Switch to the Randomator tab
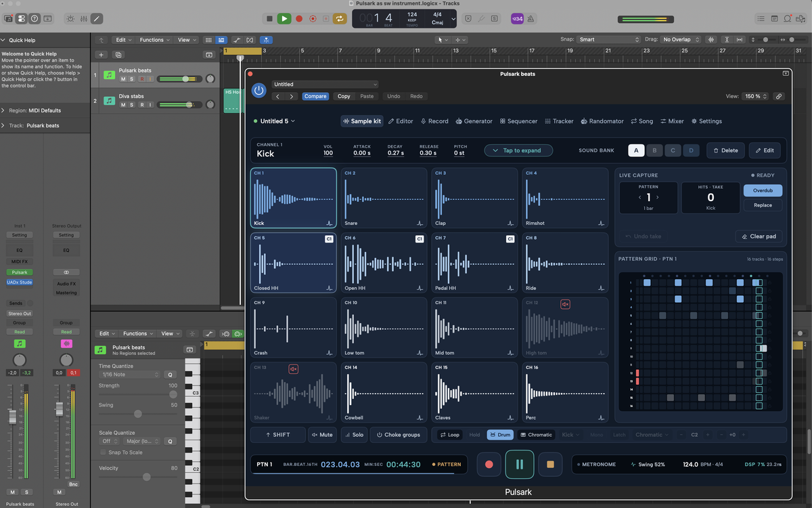The width and height of the screenshot is (812, 508). click(602, 121)
